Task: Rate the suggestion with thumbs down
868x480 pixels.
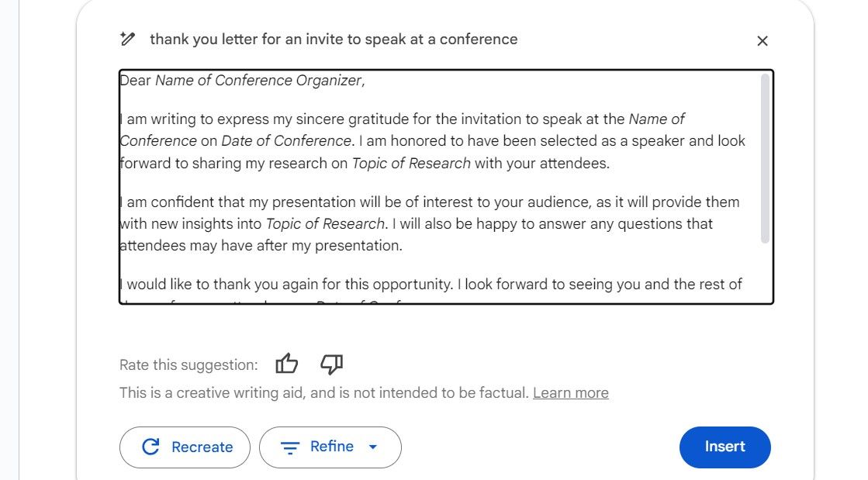Action: tap(332, 364)
